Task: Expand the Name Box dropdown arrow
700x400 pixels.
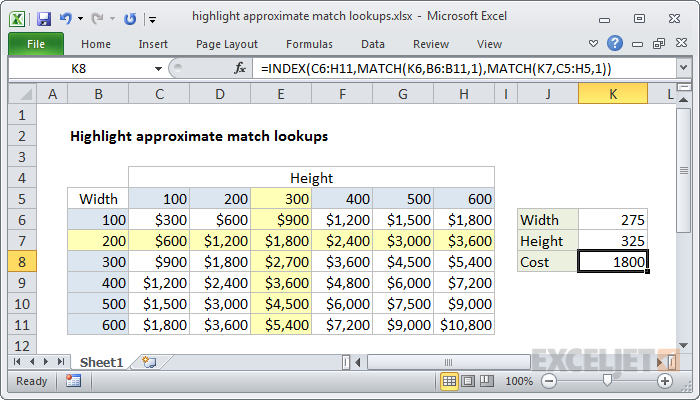Action: [x=158, y=68]
